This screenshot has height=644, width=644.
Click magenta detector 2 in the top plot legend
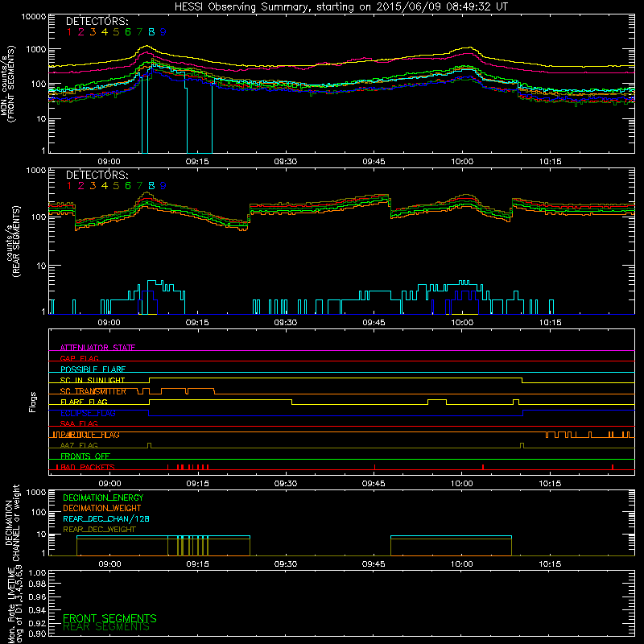[x=81, y=32]
